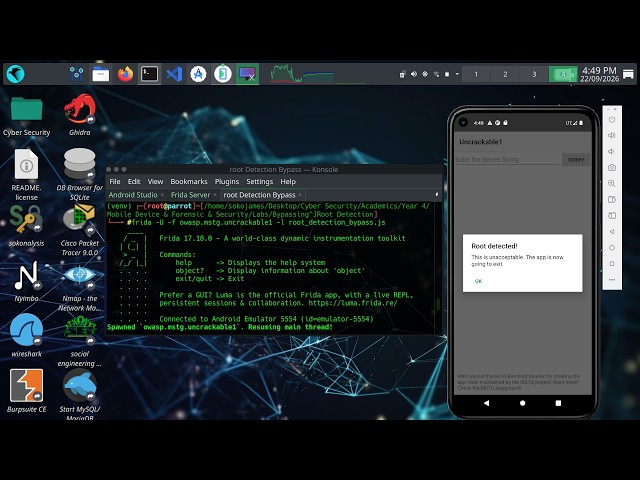The image size is (640, 480).
Task: Switch to the Frida Server tab
Action: pyautogui.click(x=193, y=195)
